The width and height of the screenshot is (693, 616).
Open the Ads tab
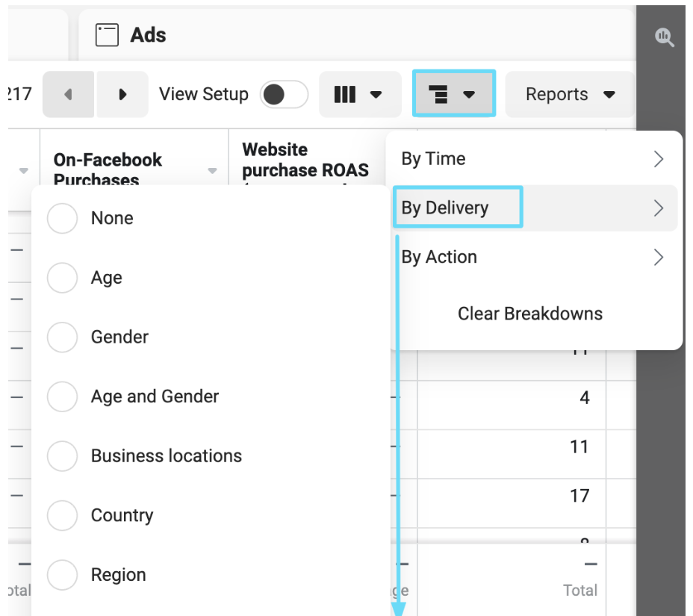tap(356, 35)
